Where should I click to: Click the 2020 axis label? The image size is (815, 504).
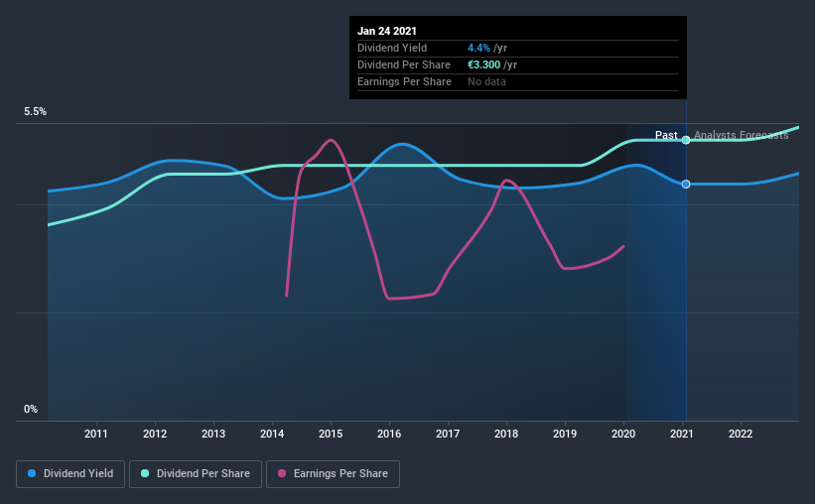coord(623,434)
